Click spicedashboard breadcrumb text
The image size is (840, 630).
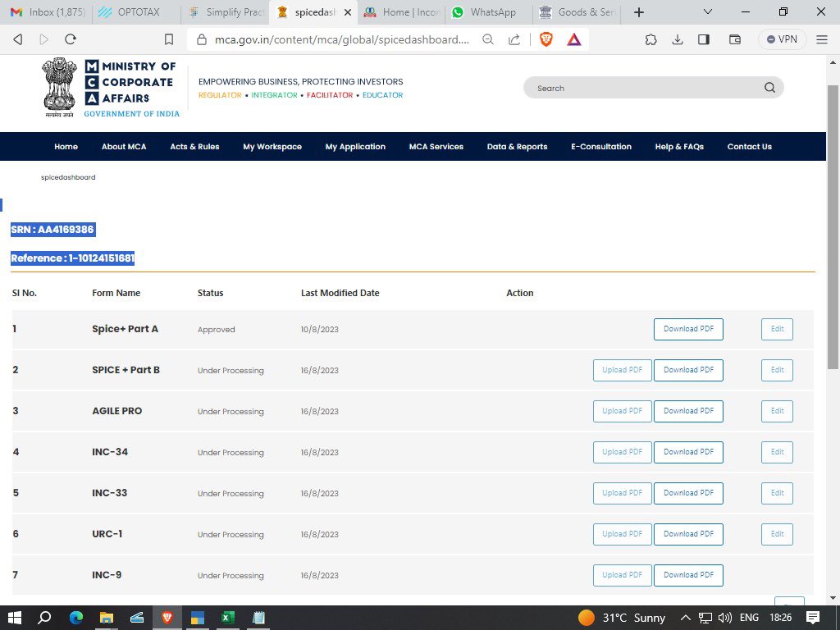coord(68,177)
